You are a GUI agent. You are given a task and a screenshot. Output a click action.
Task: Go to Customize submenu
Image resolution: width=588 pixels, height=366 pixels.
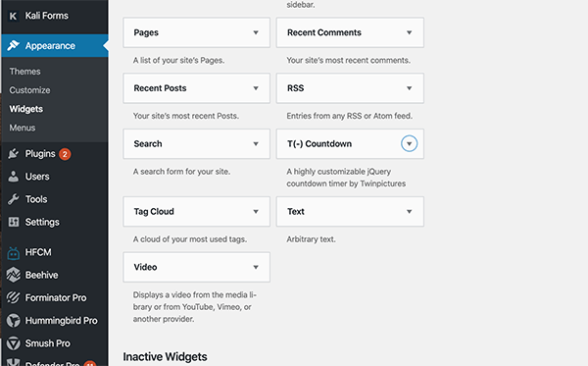click(29, 90)
